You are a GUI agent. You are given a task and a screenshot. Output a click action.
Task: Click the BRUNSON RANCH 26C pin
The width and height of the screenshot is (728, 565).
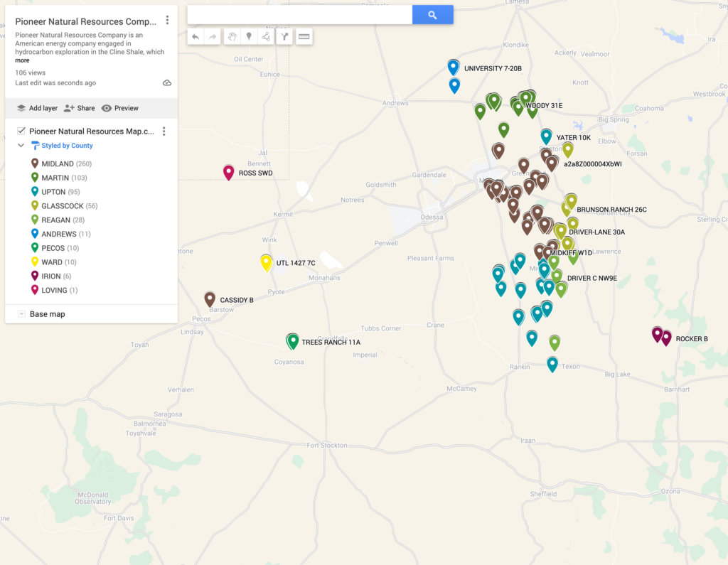click(x=571, y=202)
